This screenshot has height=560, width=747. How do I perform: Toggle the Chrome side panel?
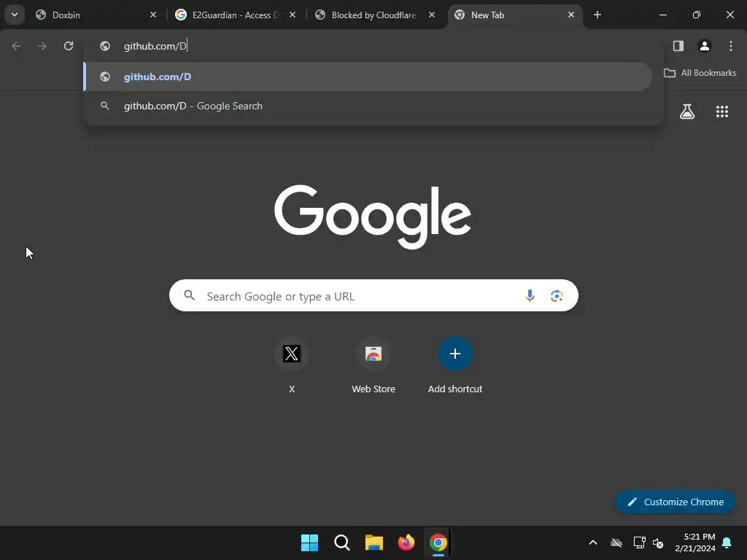tap(678, 46)
